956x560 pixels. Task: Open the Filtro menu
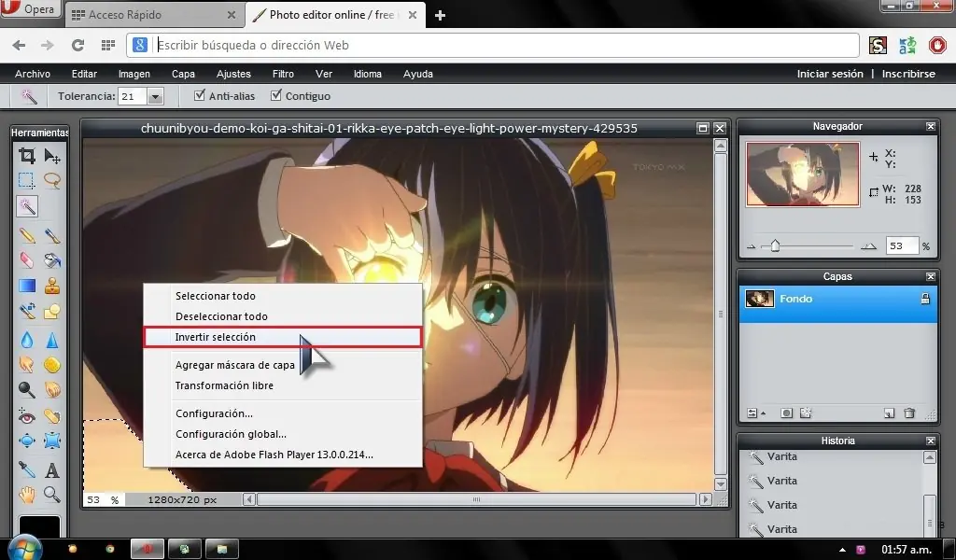click(283, 74)
